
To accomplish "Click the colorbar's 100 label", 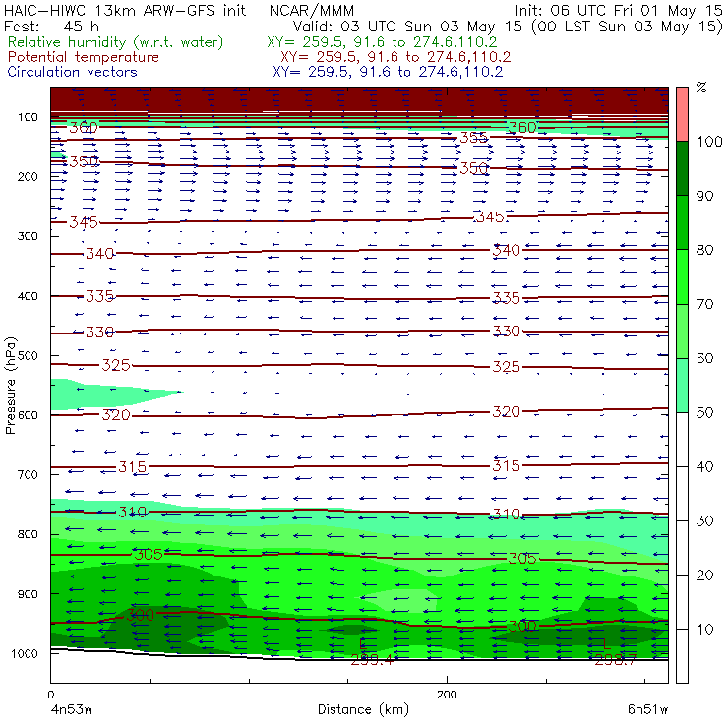I will [x=709, y=141].
